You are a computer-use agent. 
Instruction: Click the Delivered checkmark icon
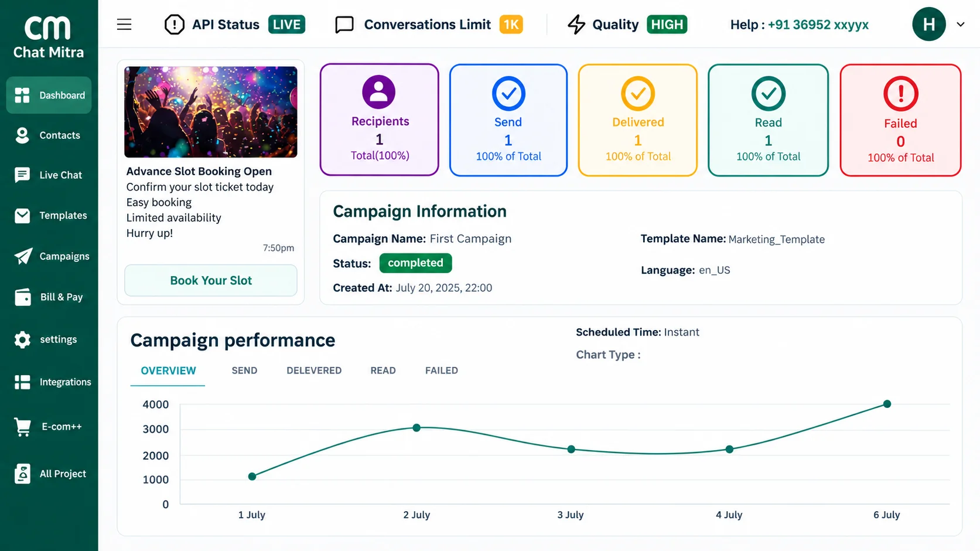(638, 94)
